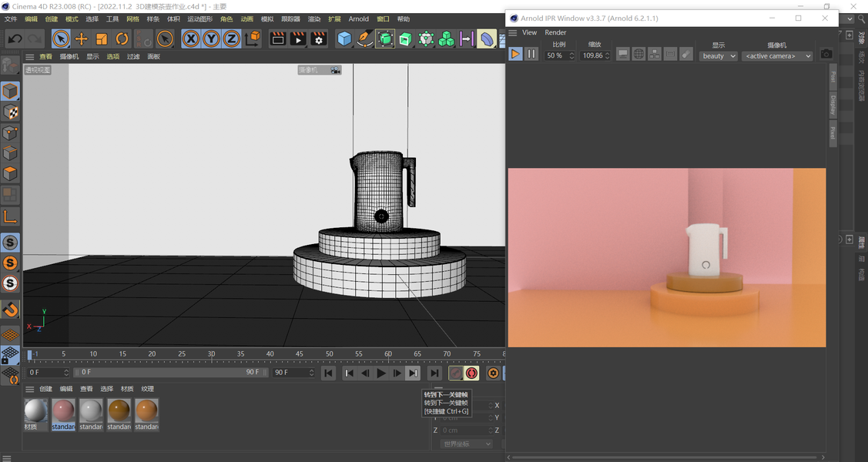Open the IPR window Render menu
Viewport: 868px width, 462px height.
(x=555, y=32)
